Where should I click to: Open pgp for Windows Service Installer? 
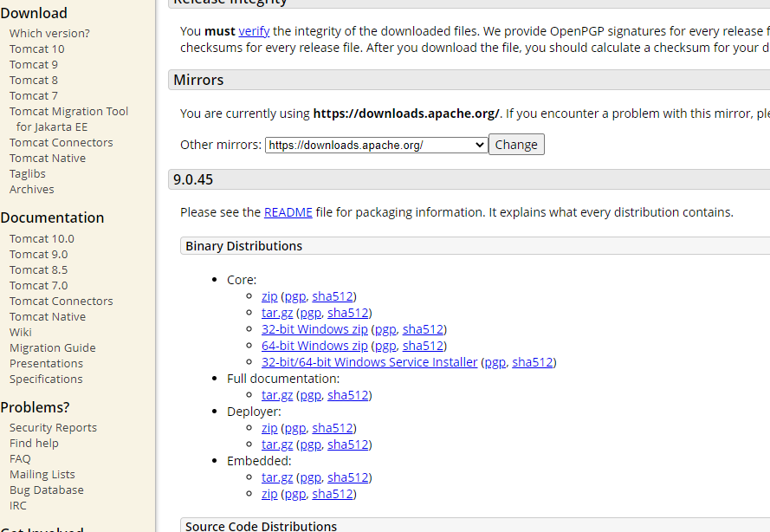point(495,362)
